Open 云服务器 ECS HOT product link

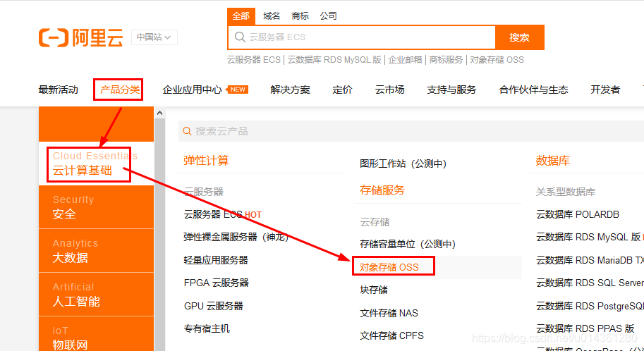[223, 215]
